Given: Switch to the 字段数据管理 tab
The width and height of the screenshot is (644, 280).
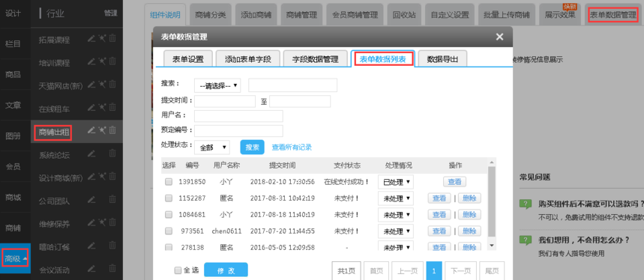Looking at the screenshot, I should (x=316, y=59).
